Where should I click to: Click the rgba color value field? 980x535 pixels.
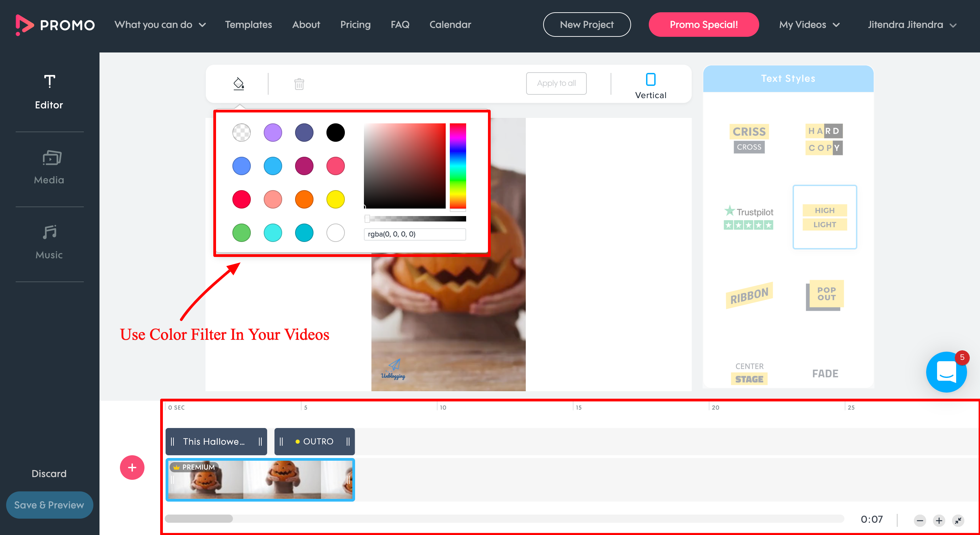coord(414,234)
